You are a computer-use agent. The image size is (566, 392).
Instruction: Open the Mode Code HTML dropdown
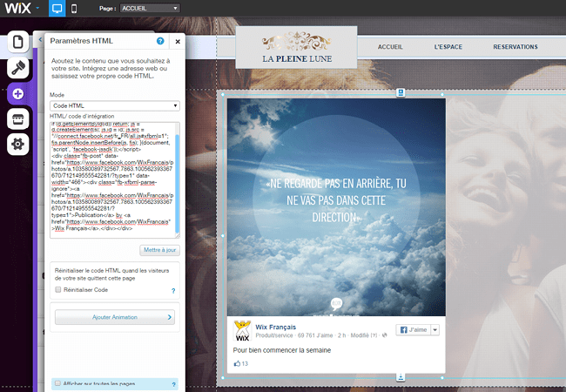click(x=114, y=105)
